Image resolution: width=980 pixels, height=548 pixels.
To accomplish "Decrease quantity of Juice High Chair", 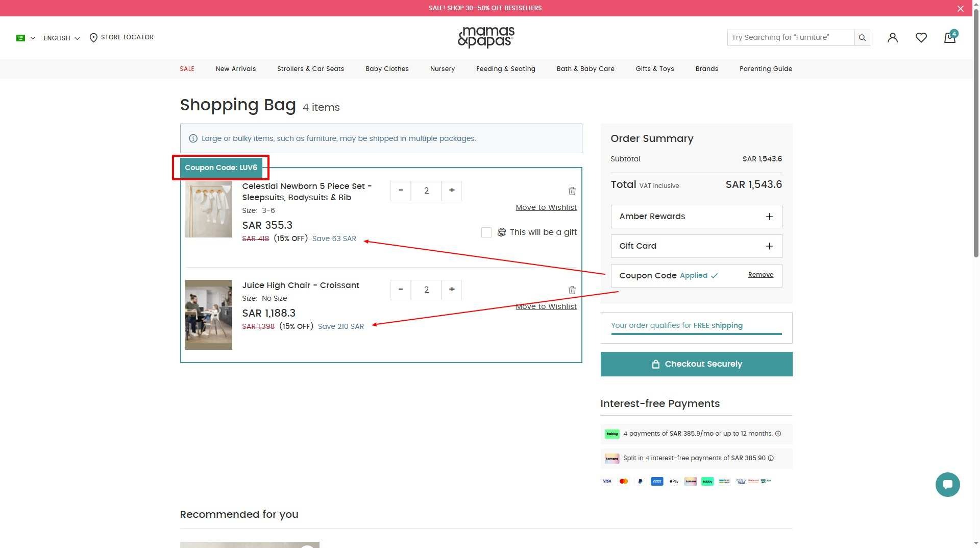I will (401, 290).
